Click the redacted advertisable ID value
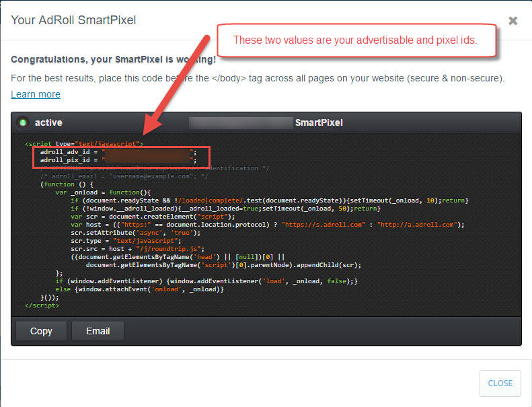532x407 pixels. pyautogui.click(x=147, y=152)
